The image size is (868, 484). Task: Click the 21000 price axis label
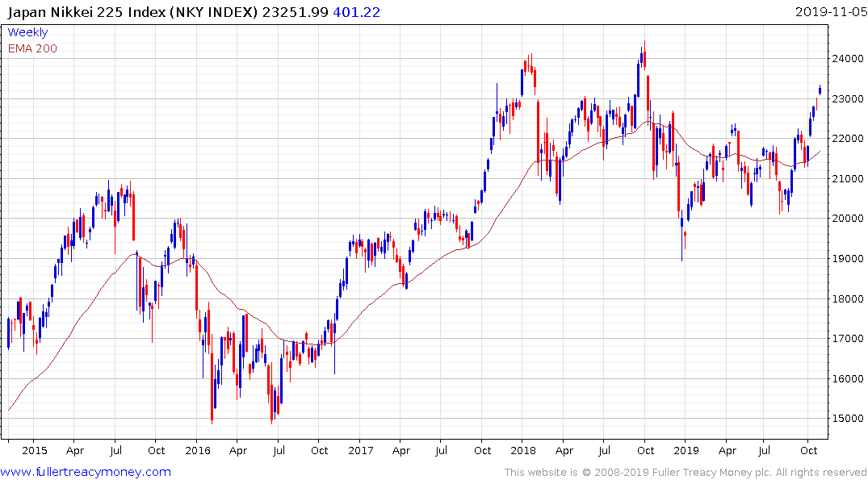point(848,178)
